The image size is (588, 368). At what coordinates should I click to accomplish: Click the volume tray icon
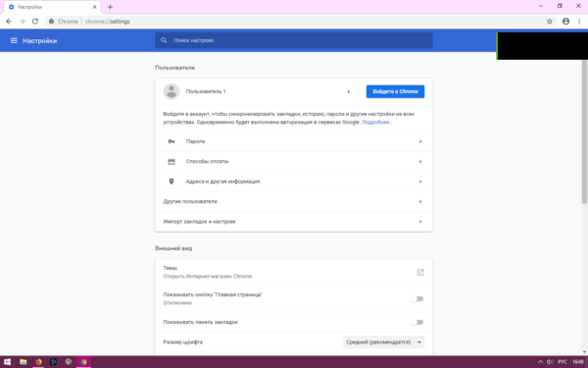click(550, 362)
